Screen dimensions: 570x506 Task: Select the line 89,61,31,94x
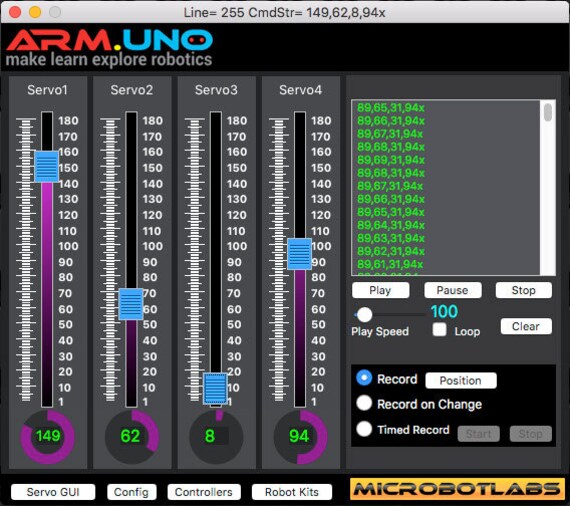(x=390, y=264)
